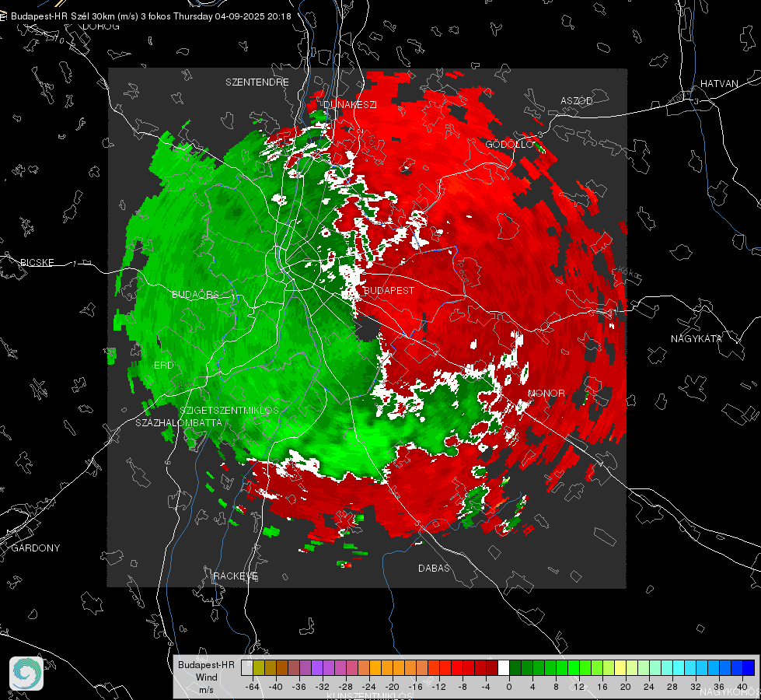The image size is (761, 700).
Task: Click the DABAS city label
Action: point(434,568)
